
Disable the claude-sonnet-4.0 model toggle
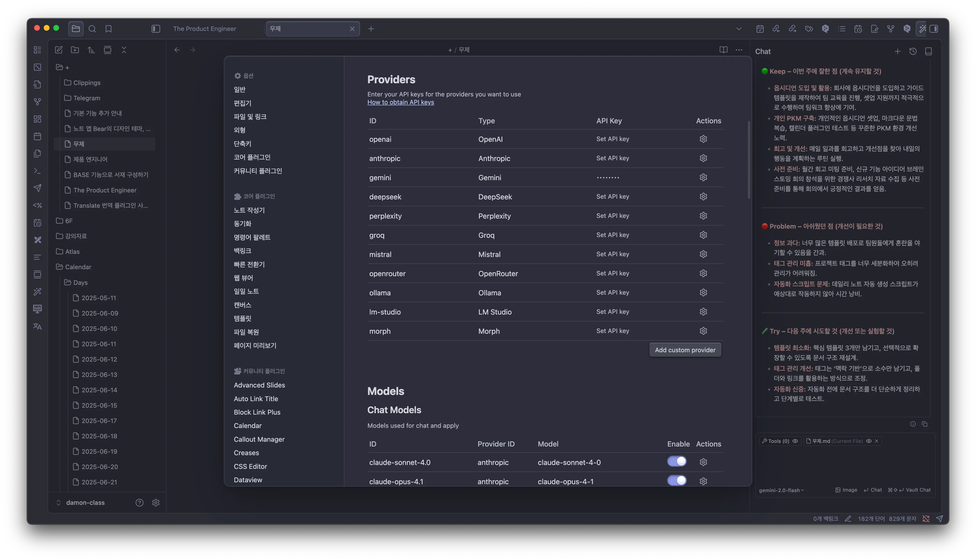[677, 462]
